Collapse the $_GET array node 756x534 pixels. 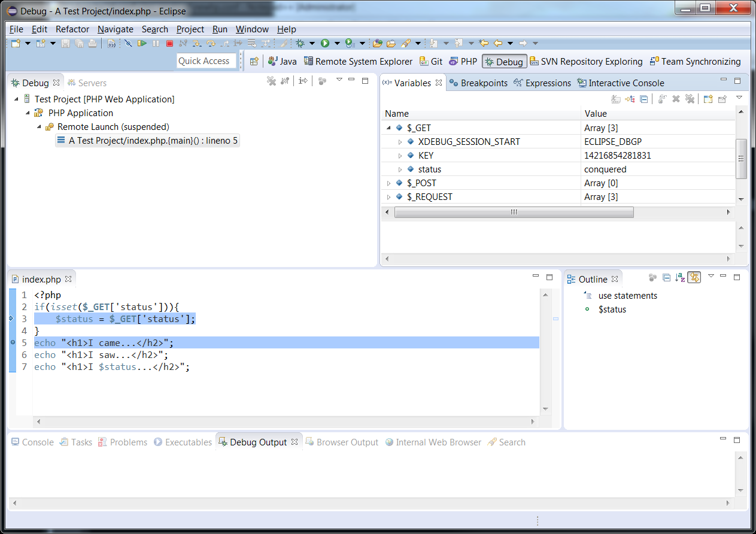pyautogui.click(x=388, y=128)
